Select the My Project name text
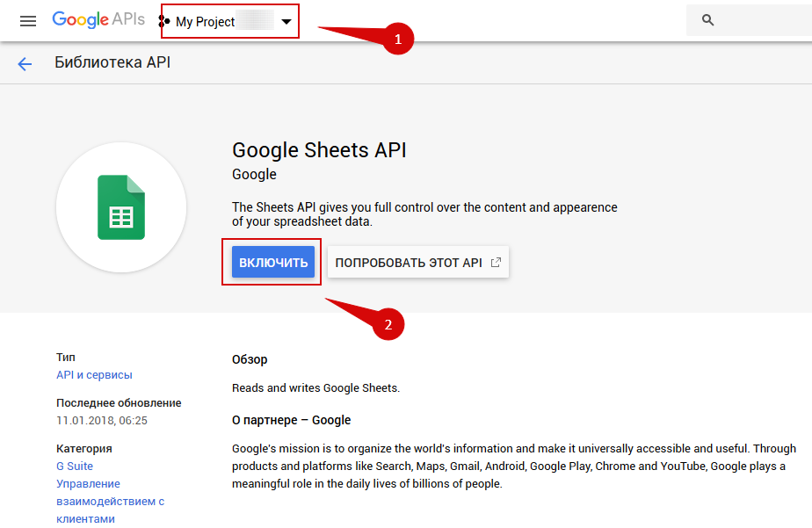The width and height of the screenshot is (812, 528). (x=205, y=22)
